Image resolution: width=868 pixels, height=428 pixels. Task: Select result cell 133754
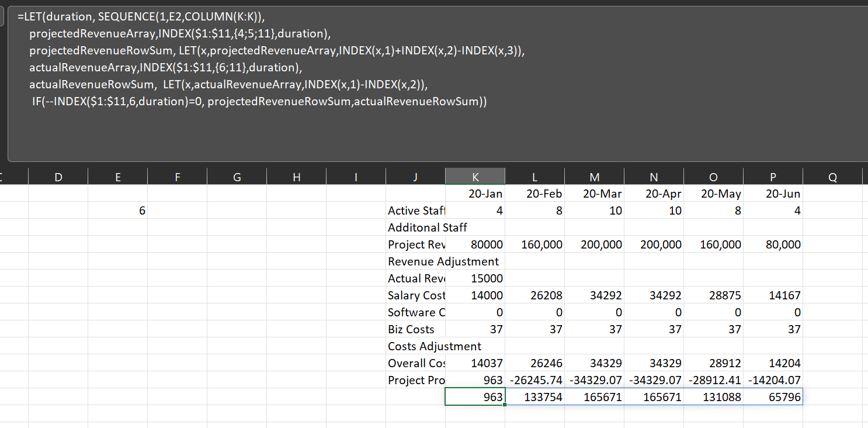[534, 397]
